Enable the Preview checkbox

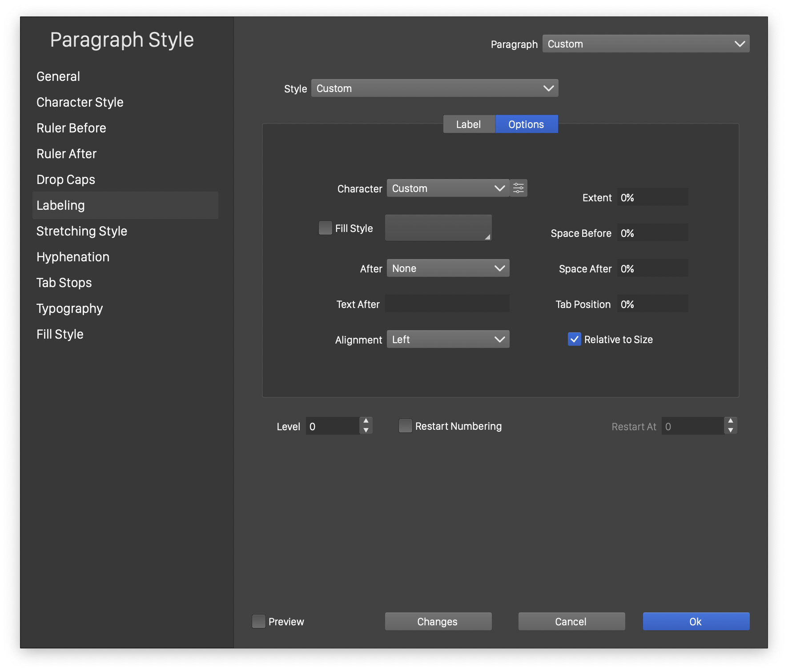point(258,621)
